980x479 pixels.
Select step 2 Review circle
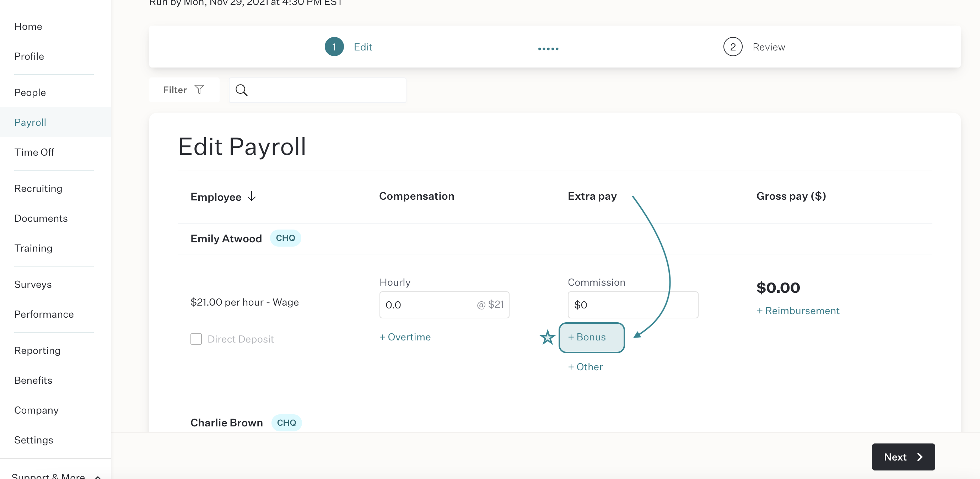coord(732,47)
